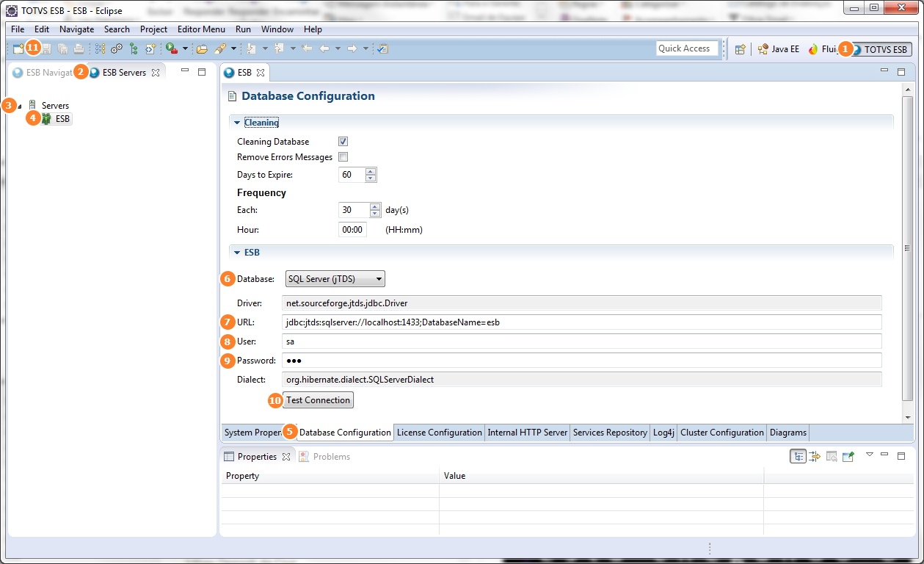Screen dimensions: 924x564
Task: Open the Forward history dropdown arrow
Action: 365,49
